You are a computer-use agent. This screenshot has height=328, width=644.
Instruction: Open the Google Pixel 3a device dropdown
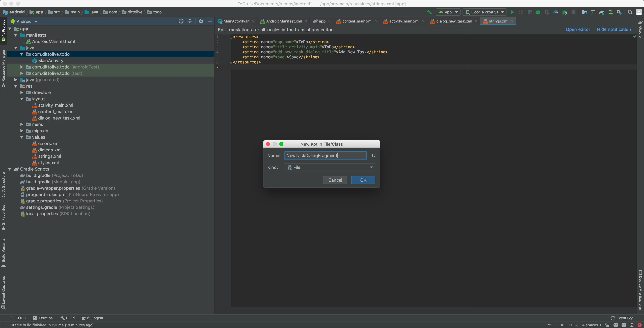click(x=485, y=12)
